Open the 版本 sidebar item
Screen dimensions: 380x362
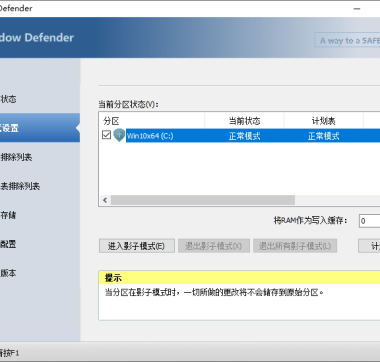click(x=39, y=273)
